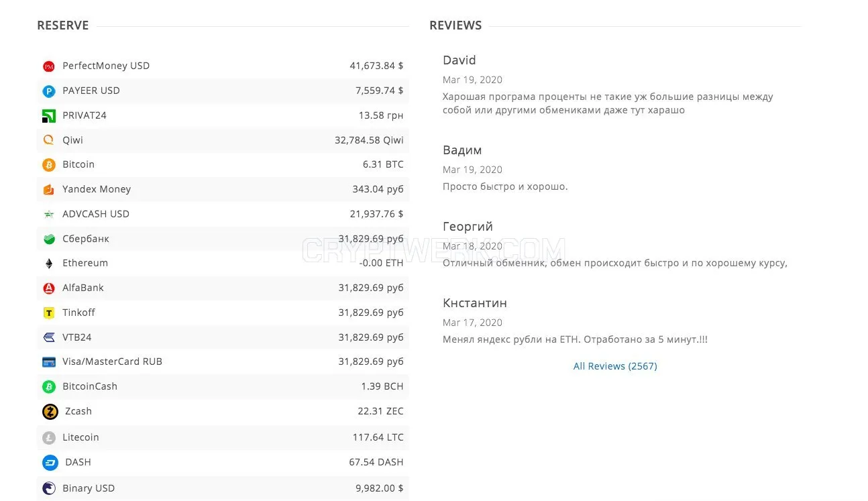Select the Litecoin currency name
The width and height of the screenshot is (868, 501).
[80, 437]
